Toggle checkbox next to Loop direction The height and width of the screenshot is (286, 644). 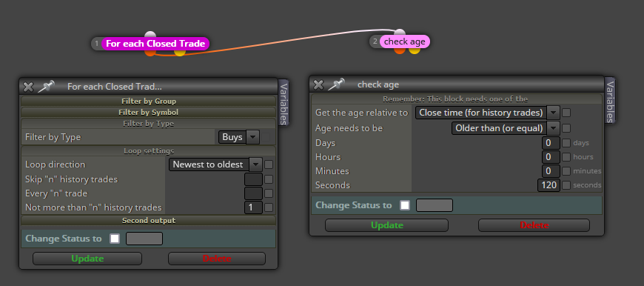(x=269, y=164)
